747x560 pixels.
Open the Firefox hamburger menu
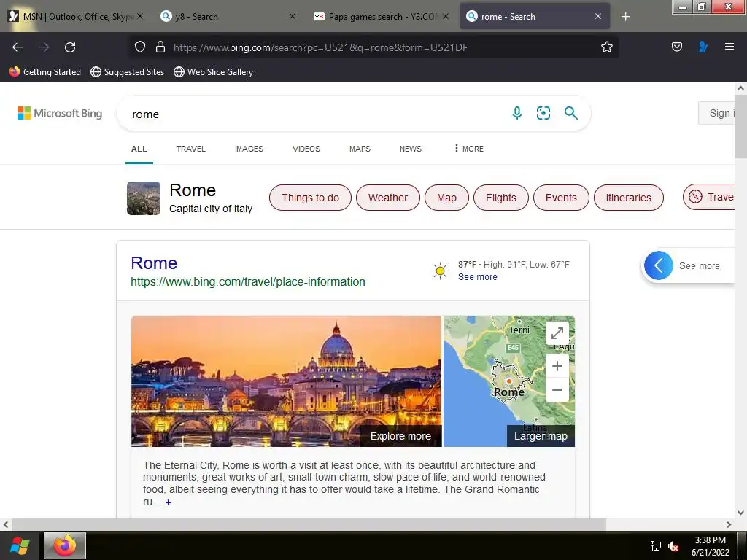tap(729, 47)
